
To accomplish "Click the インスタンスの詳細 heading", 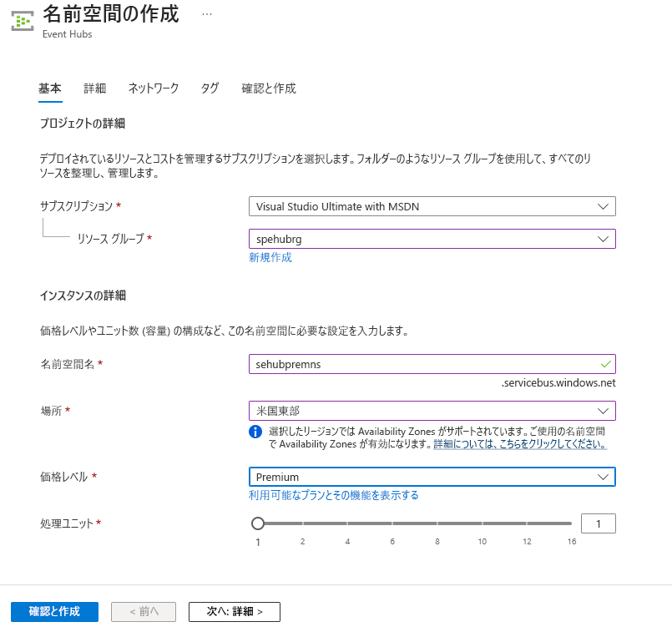I will (x=83, y=296).
